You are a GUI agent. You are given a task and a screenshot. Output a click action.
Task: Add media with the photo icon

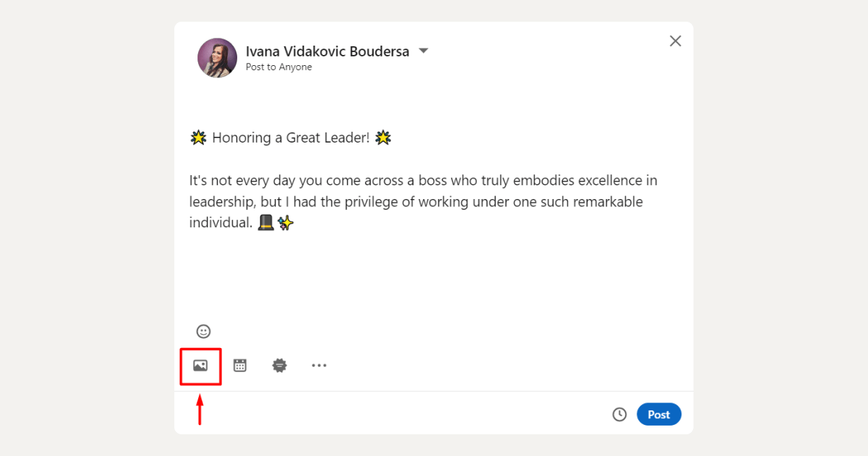[x=200, y=366]
